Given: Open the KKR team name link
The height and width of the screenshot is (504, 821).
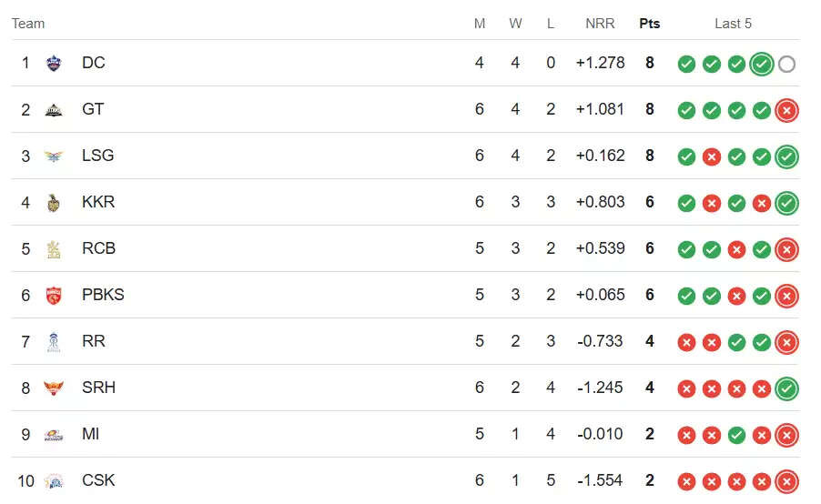Looking at the screenshot, I should (x=98, y=202).
